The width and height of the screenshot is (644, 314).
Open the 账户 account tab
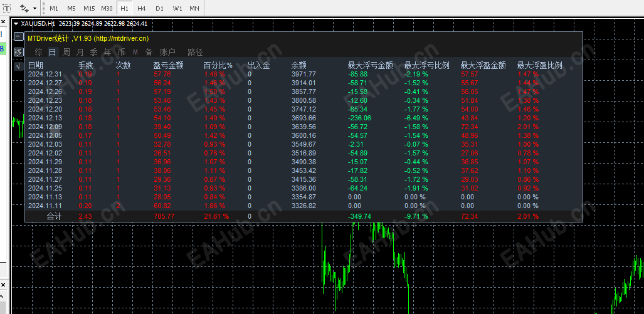[167, 52]
